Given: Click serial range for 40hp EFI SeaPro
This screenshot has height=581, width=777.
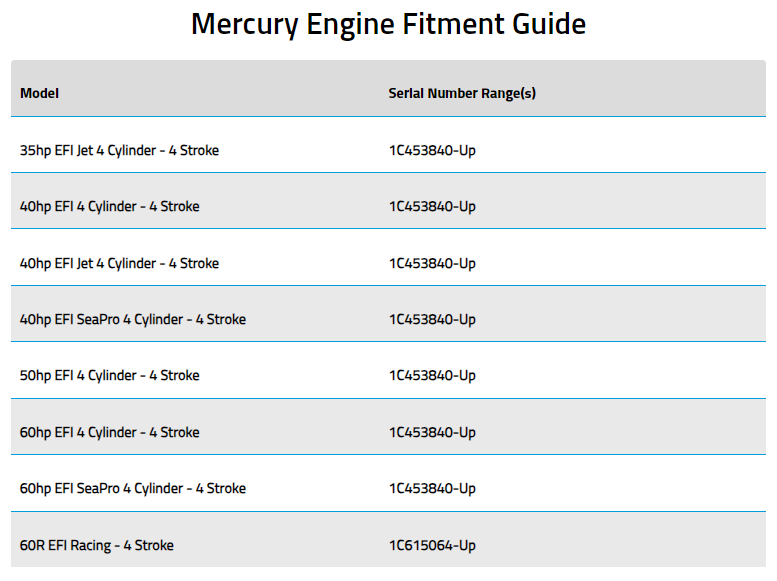Looking at the screenshot, I should tap(432, 319).
